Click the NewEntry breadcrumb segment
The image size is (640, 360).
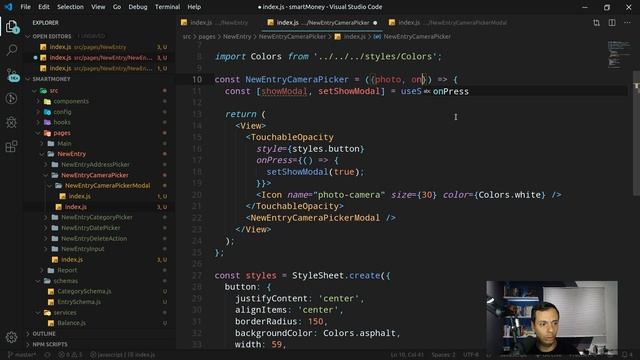(237, 37)
